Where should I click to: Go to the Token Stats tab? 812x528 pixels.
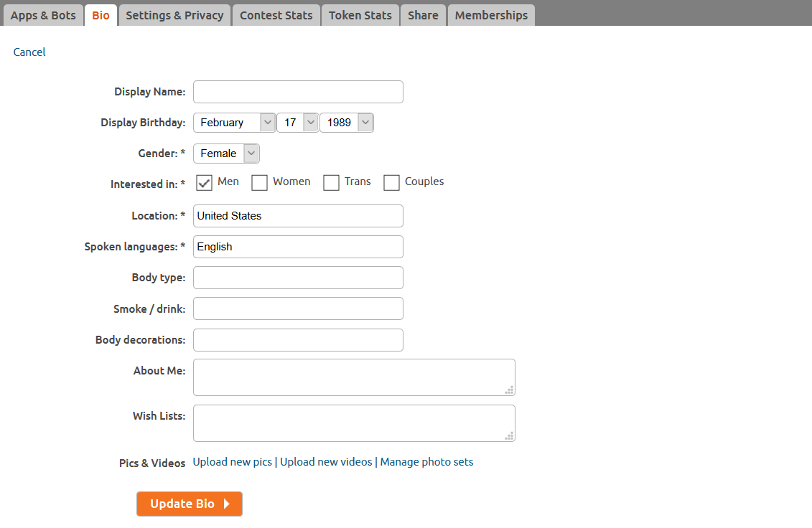tap(360, 15)
